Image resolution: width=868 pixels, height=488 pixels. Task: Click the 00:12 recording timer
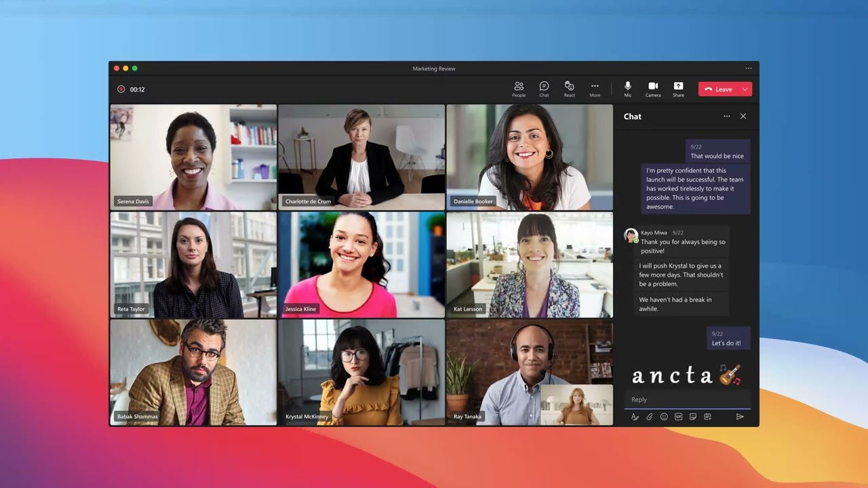click(138, 89)
